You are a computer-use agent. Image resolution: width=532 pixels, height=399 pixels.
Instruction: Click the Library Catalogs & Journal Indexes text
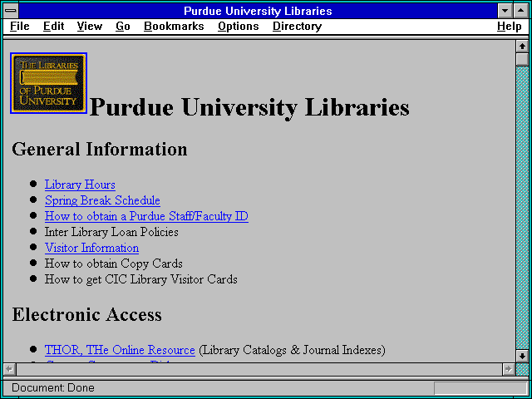point(292,350)
